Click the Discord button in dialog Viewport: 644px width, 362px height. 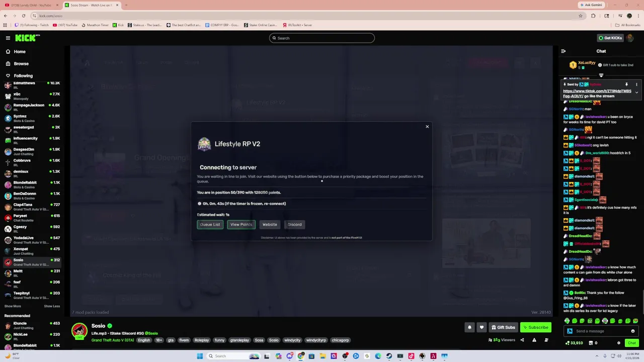[x=294, y=224]
